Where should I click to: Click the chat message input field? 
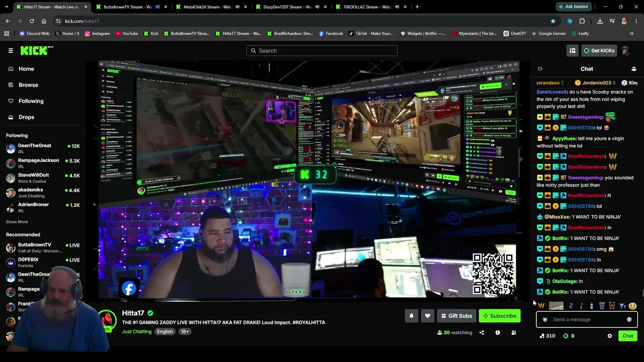point(586,320)
